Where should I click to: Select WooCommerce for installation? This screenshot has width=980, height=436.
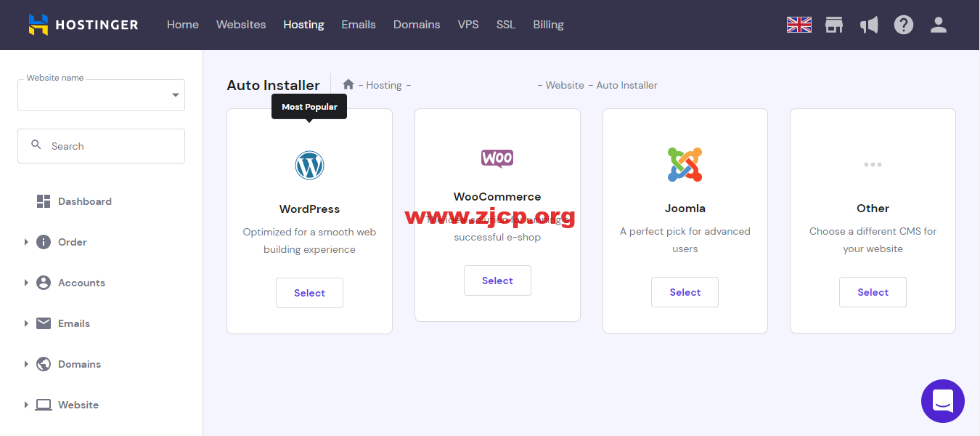pyautogui.click(x=497, y=280)
